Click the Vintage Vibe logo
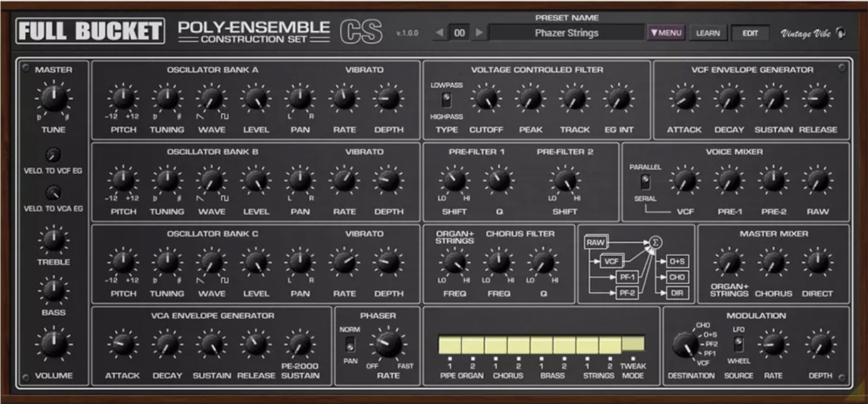868x404 pixels. click(813, 33)
